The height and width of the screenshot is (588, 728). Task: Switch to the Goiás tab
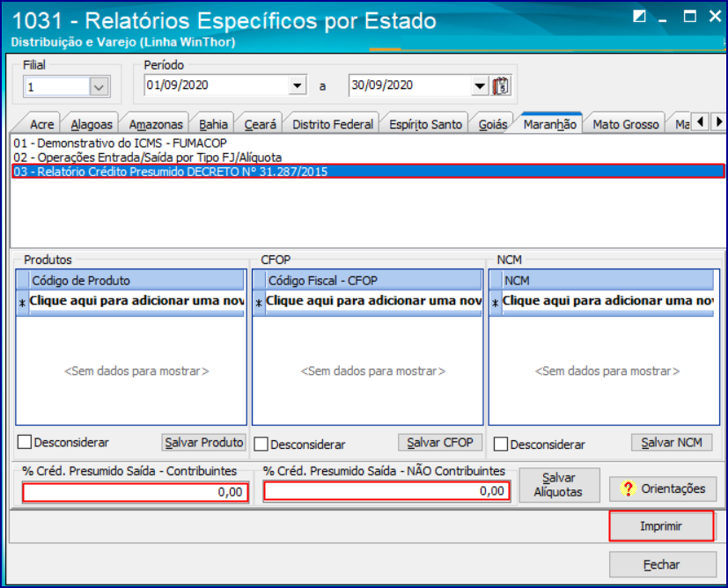(493, 124)
